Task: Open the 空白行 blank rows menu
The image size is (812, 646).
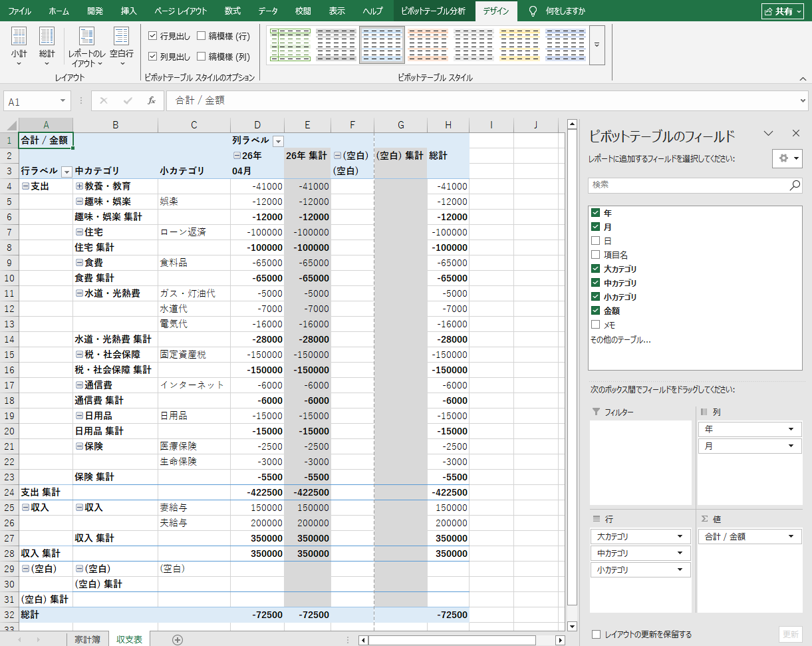Action: coord(121,47)
